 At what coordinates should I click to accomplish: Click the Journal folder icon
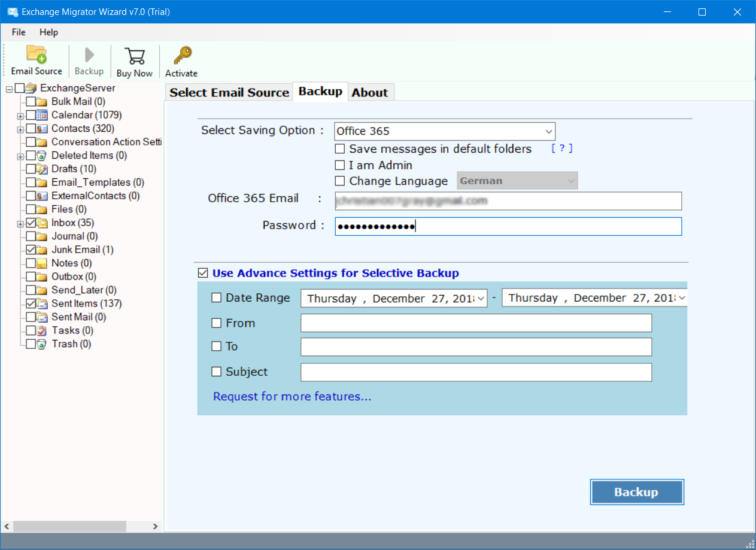coord(42,236)
